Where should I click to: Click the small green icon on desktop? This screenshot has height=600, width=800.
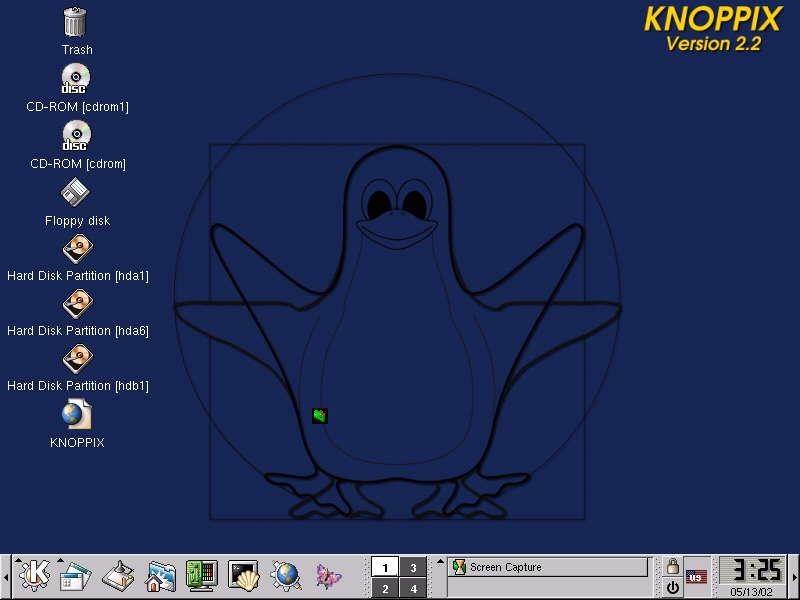(320, 416)
